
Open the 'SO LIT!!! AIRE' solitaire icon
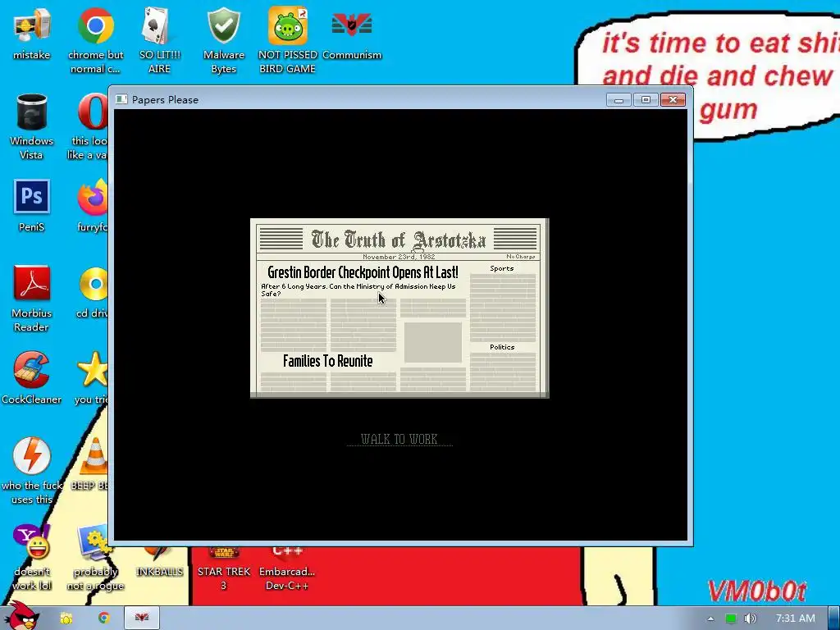159,40
